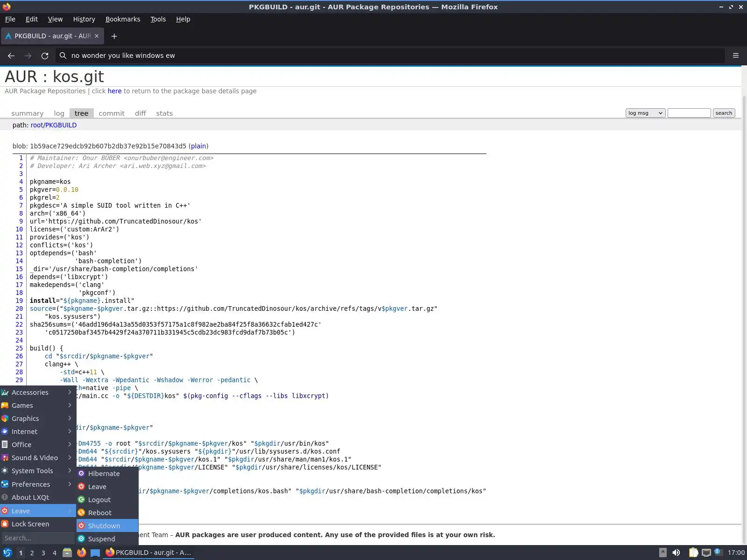Screen dimensions: 747x560
Task: Launch the file manager from the panel
Action: click(x=67, y=553)
